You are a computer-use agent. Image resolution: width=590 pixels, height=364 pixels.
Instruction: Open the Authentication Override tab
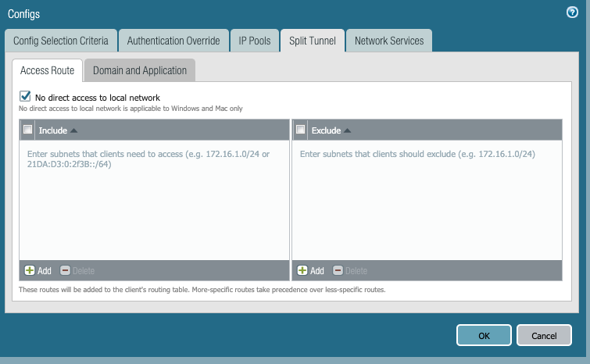click(173, 41)
